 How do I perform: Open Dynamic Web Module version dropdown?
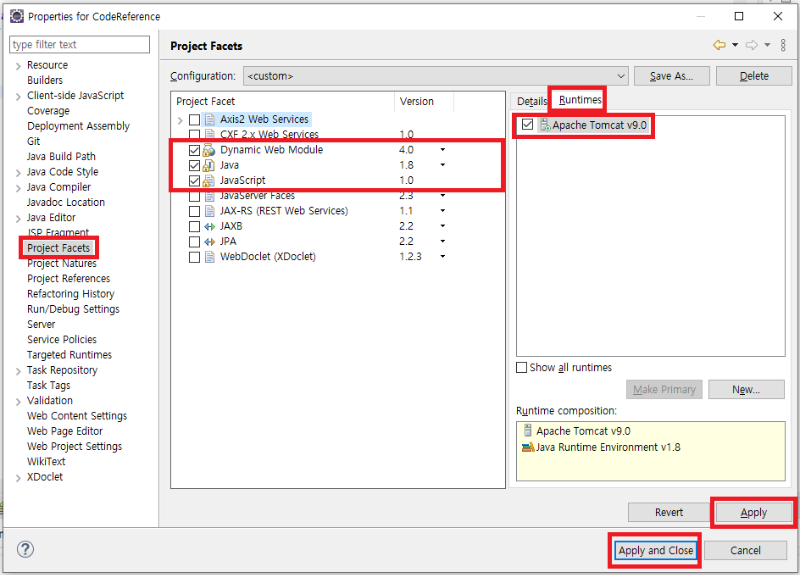click(x=443, y=149)
